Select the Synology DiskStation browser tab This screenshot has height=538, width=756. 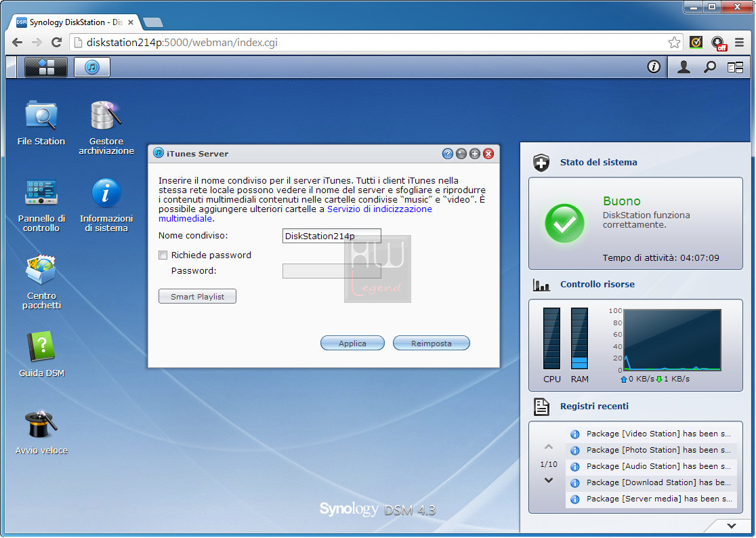tap(75, 22)
